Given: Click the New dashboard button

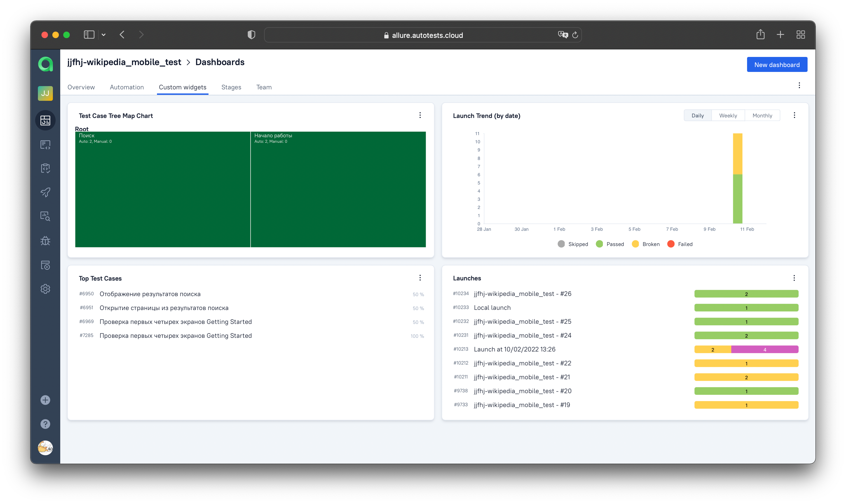Looking at the screenshot, I should pos(777,65).
